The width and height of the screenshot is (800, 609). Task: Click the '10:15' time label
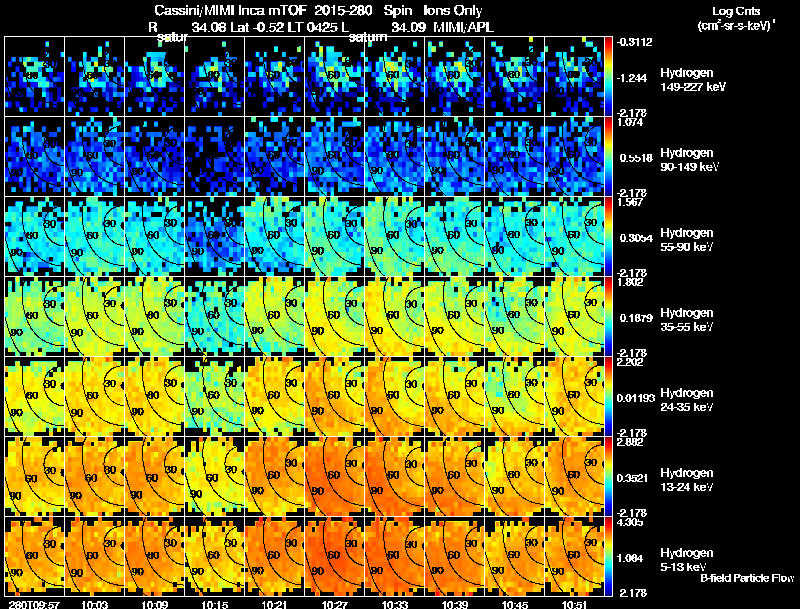[x=215, y=604]
